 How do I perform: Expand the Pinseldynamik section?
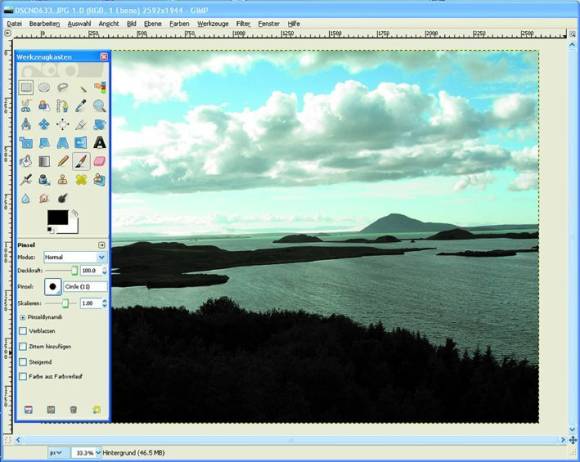pos(23,317)
